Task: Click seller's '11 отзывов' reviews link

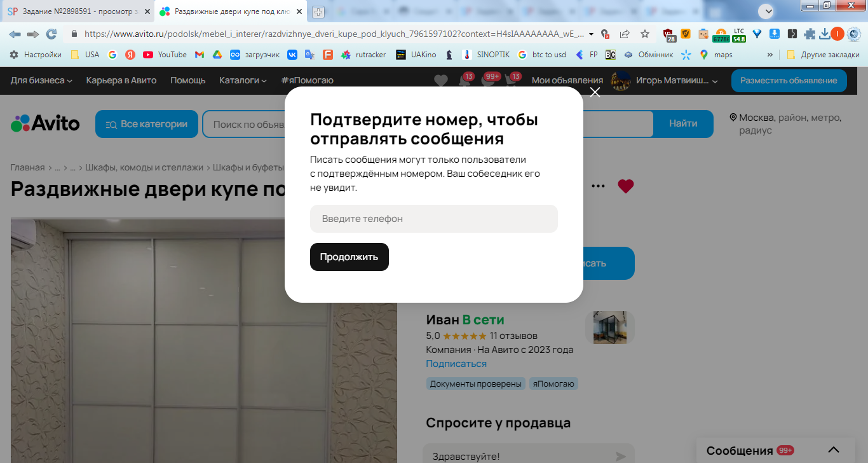Action: tap(513, 336)
